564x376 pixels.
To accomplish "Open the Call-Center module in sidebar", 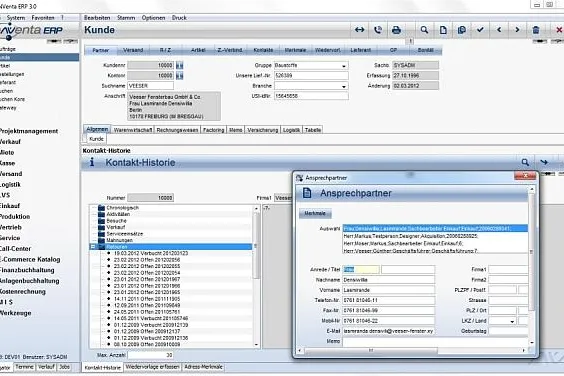I will click(15, 249).
